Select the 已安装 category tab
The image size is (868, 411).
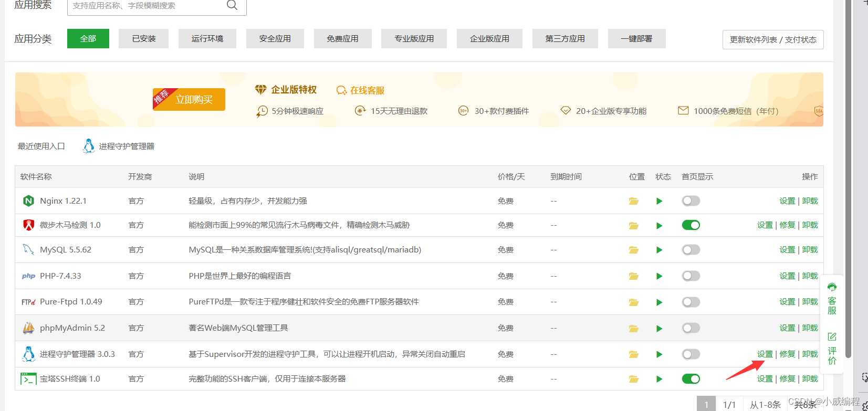[144, 38]
